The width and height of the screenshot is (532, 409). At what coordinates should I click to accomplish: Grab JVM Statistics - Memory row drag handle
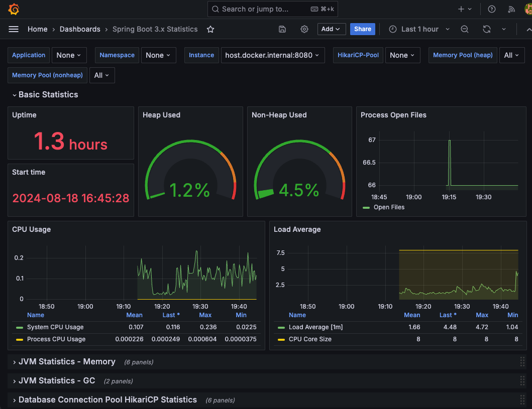(522, 362)
